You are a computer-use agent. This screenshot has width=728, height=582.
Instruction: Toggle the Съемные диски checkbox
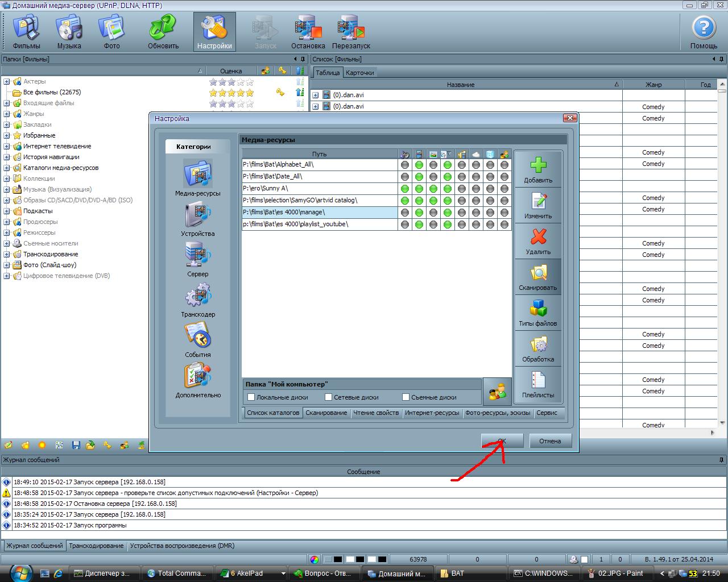406,397
